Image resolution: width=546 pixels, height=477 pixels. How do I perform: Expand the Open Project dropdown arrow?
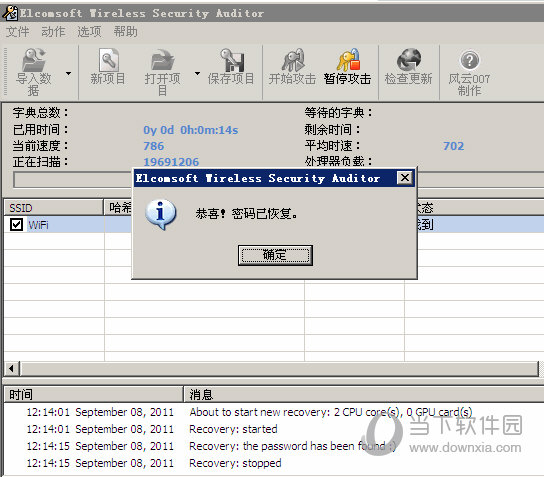coord(197,73)
